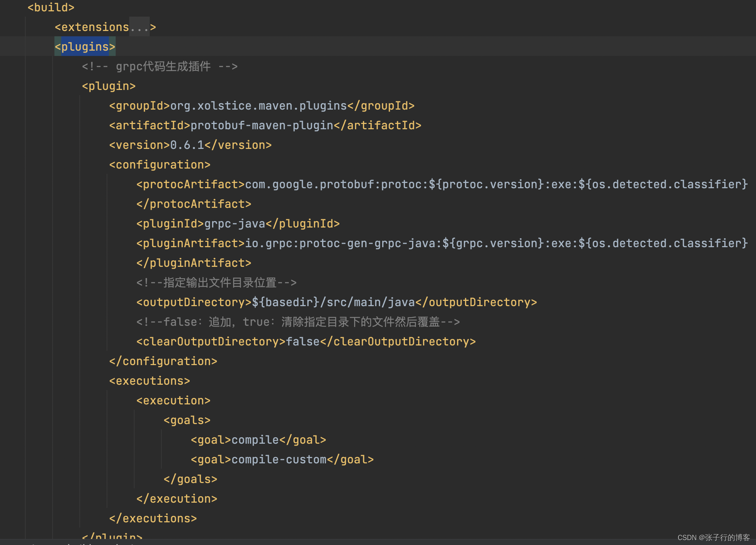Click groupId org.xolstice.maven.plugins line

point(262,106)
